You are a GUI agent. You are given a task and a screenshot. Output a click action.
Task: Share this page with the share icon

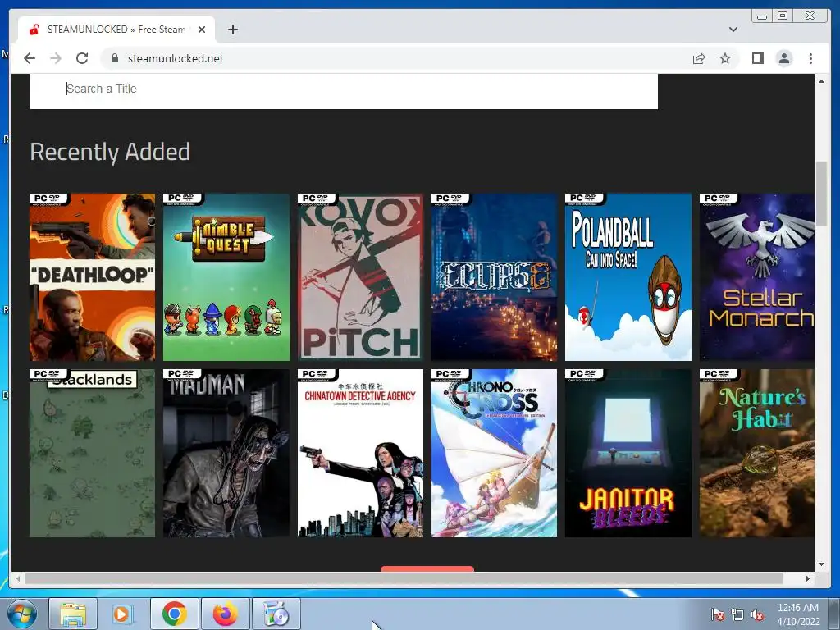699,58
